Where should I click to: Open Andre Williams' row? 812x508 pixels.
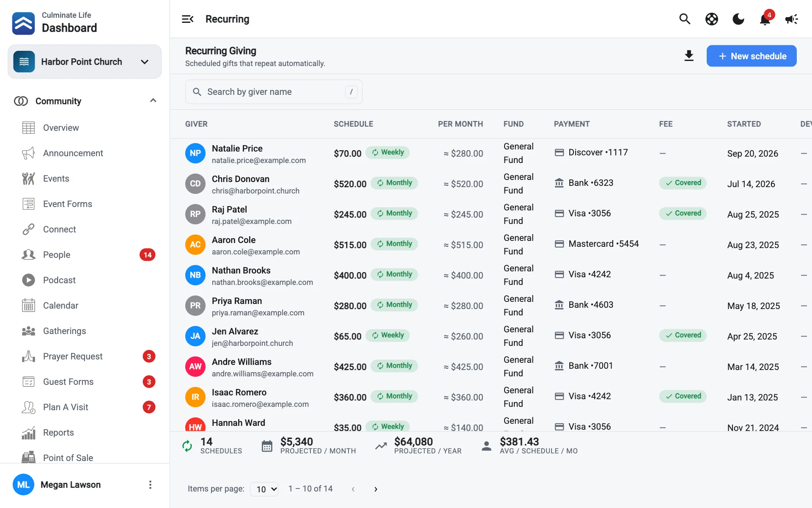click(491, 367)
